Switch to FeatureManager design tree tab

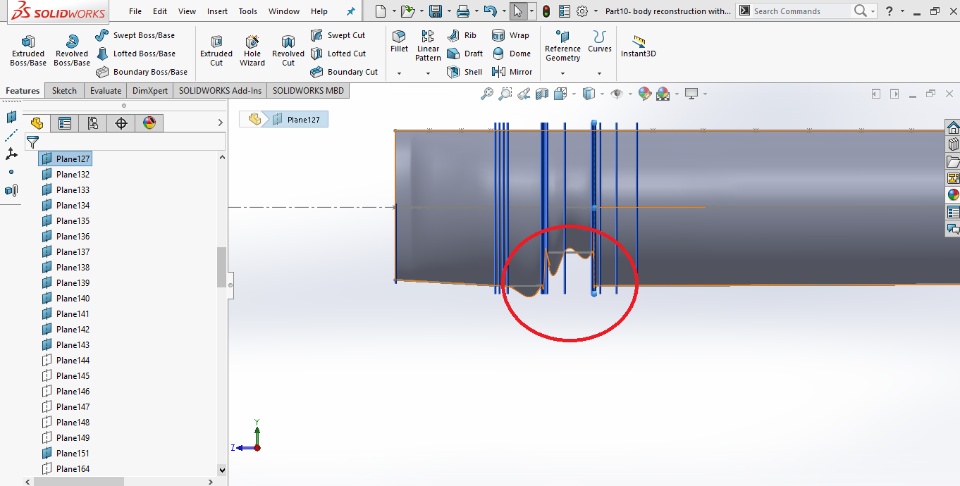[x=37, y=123]
